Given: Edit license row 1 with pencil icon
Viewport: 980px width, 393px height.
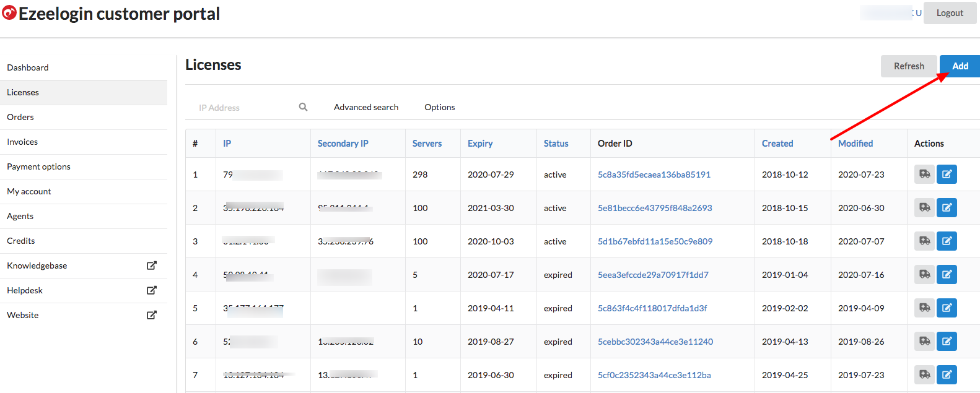Looking at the screenshot, I should [x=947, y=175].
